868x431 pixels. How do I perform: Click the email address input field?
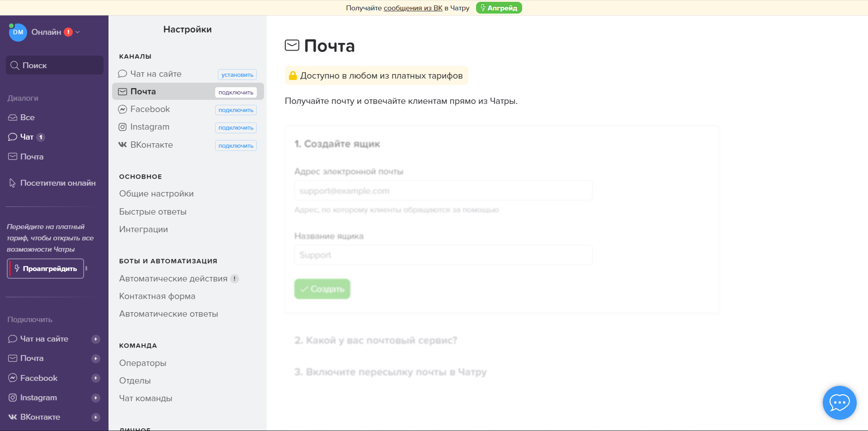(x=443, y=191)
